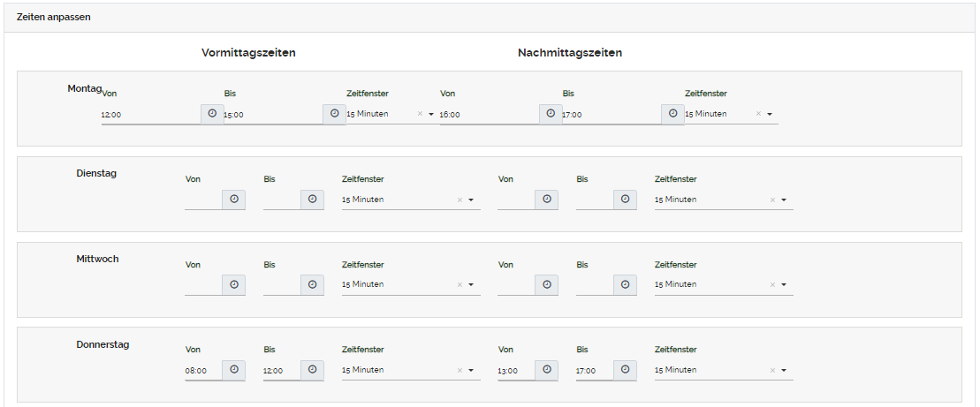Click clock icon for Donnerstag afternoon Bis
980x407 pixels.
pyautogui.click(x=625, y=371)
